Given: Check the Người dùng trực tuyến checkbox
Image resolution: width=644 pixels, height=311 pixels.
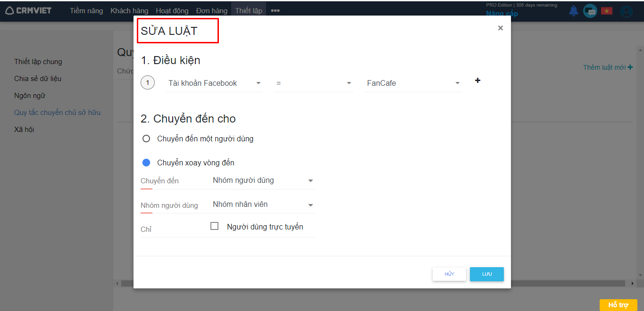Looking at the screenshot, I should click(215, 226).
